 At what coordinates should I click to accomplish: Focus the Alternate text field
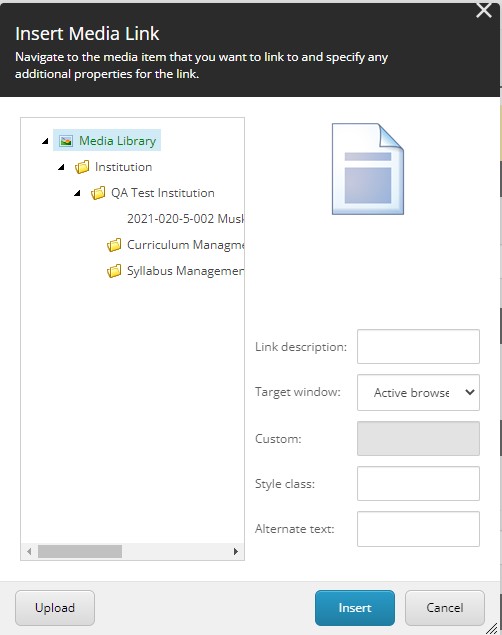[418, 529]
